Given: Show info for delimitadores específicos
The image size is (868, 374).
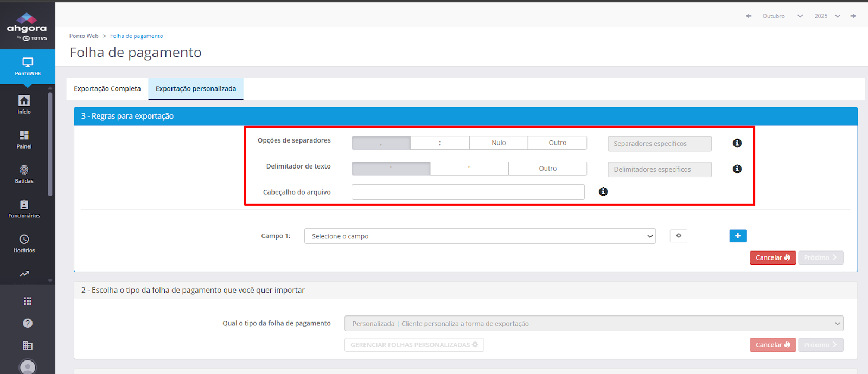Looking at the screenshot, I should (737, 169).
